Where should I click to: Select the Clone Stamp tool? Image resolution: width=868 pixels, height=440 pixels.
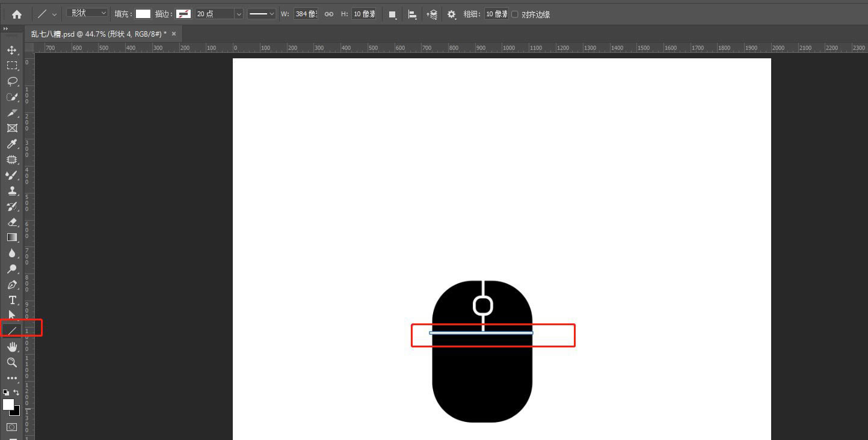11,191
